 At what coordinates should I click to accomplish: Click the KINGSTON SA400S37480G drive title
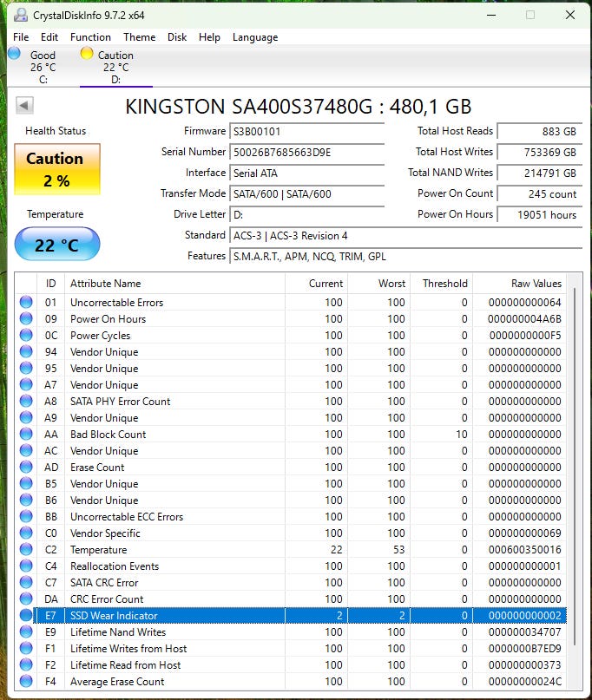(x=299, y=106)
